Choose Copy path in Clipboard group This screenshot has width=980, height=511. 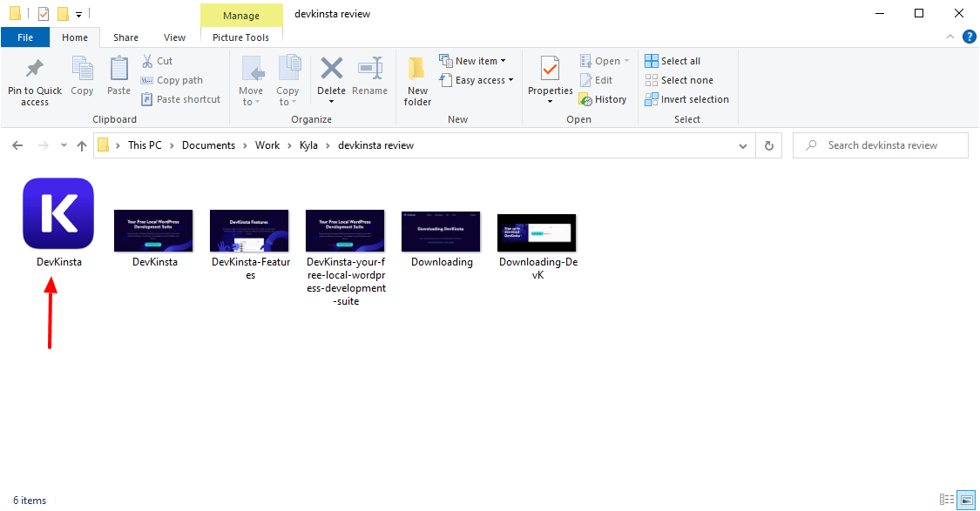[172, 80]
